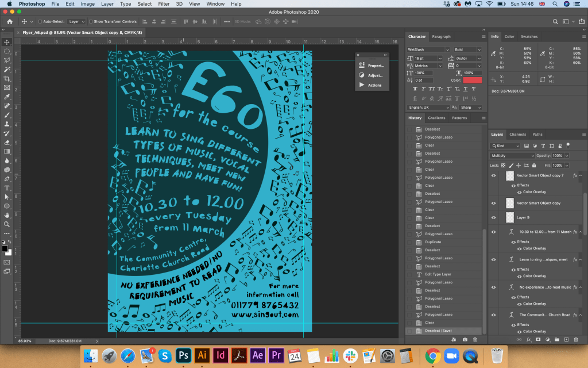The image size is (588, 368).
Task: Create new snapshot camera icon in History
Action: [x=465, y=339]
